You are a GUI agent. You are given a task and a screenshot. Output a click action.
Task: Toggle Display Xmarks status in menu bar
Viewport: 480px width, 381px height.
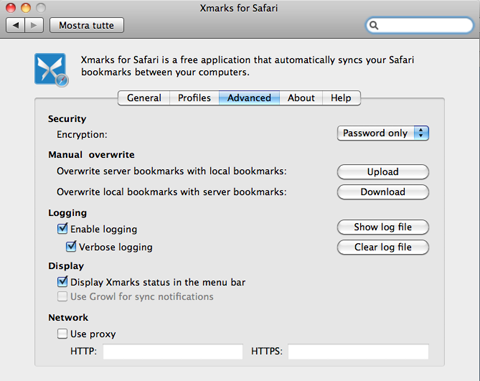coord(62,282)
